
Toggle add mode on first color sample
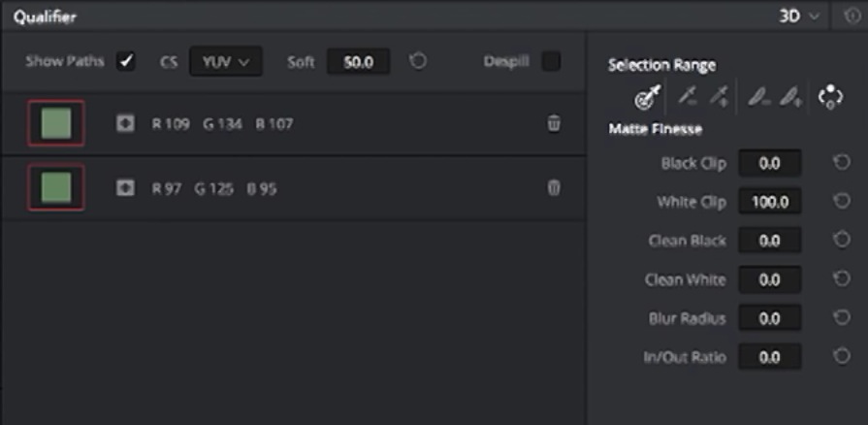tap(125, 124)
